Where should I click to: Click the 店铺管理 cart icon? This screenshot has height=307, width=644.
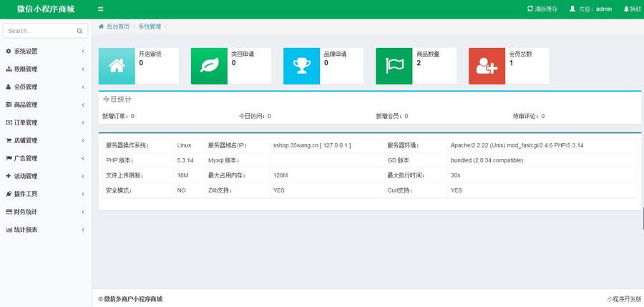(9, 140)
